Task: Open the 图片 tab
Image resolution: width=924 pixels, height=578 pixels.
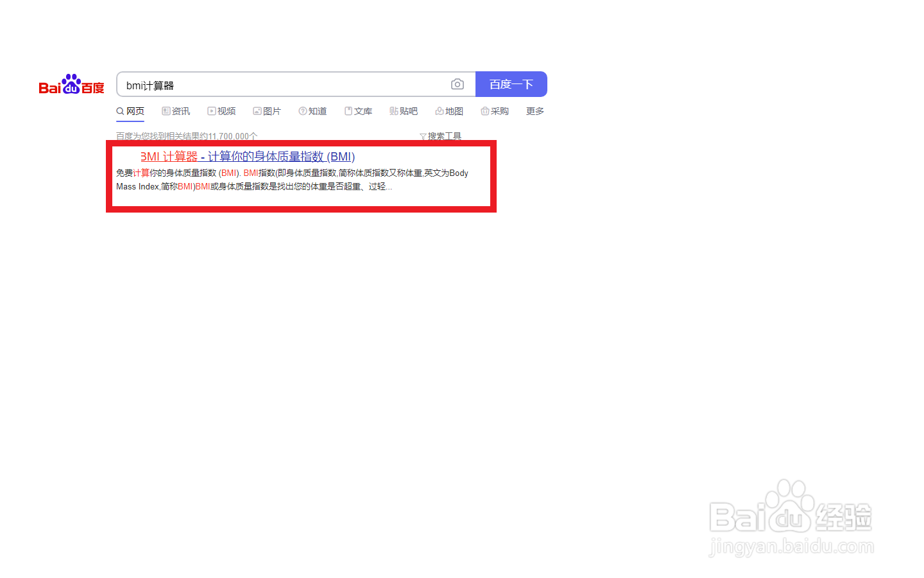Action: (x=267, y=111)
